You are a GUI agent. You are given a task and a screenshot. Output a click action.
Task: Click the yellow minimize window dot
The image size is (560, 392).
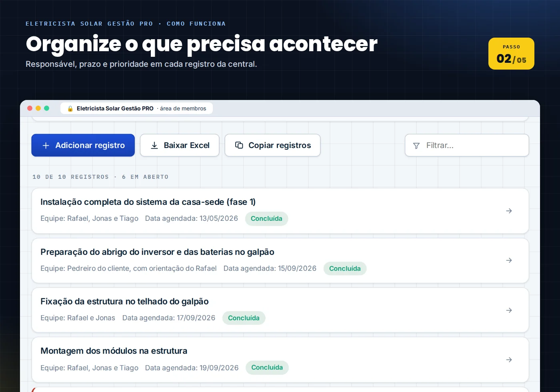38,108
